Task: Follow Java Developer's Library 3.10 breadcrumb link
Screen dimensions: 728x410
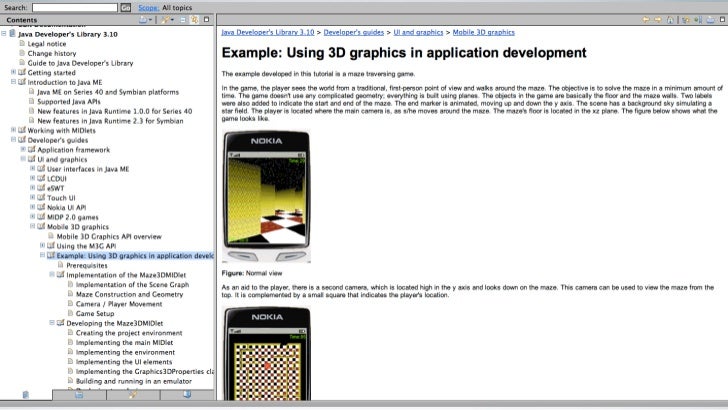Action: click(x=268, y=32)
